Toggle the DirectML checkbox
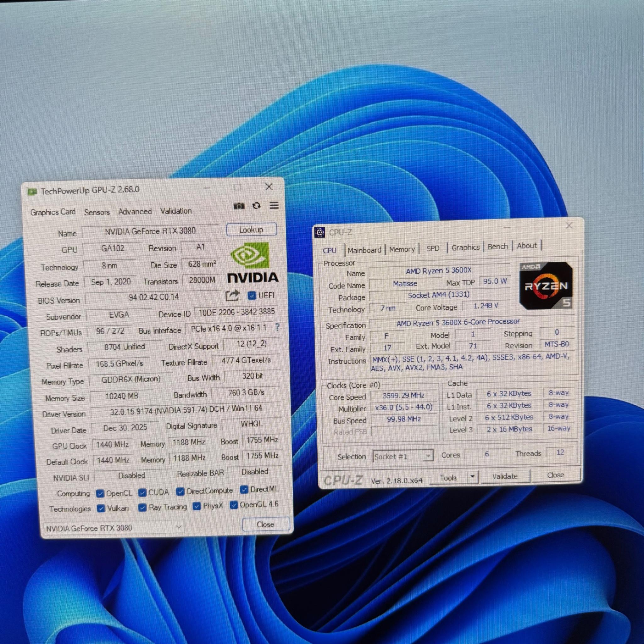 click(244, 489)
